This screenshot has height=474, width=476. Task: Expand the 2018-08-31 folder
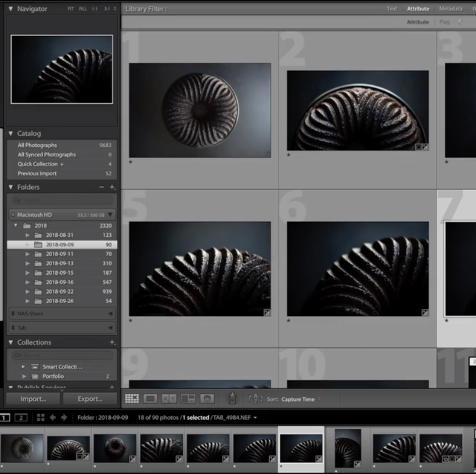click(x=27, y=235)
